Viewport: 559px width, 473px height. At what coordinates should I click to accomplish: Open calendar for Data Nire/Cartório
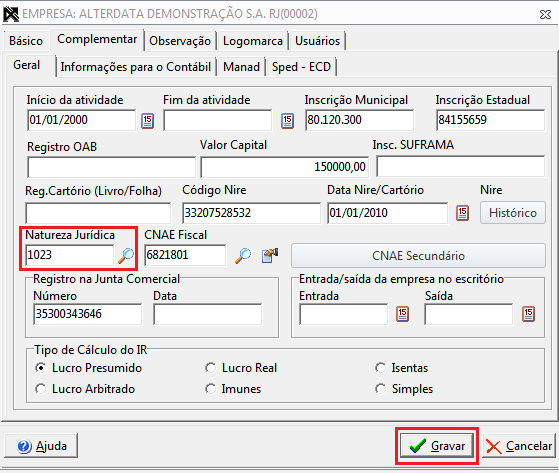coord(462,213)
